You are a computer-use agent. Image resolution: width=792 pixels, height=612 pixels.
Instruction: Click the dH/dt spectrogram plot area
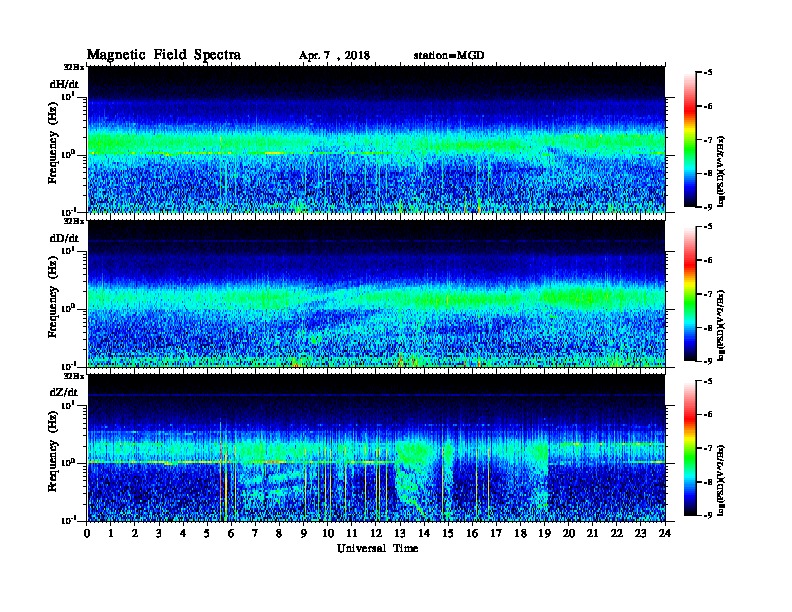coord(376,139)
